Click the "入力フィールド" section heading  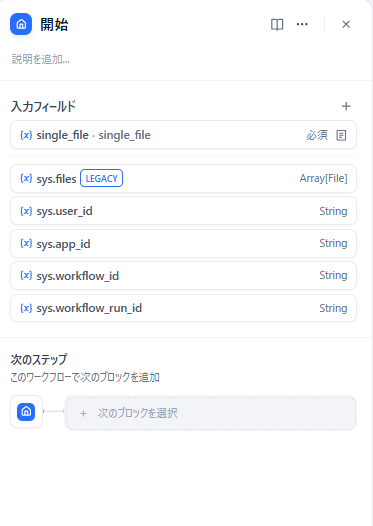click(x=43, y=106)
